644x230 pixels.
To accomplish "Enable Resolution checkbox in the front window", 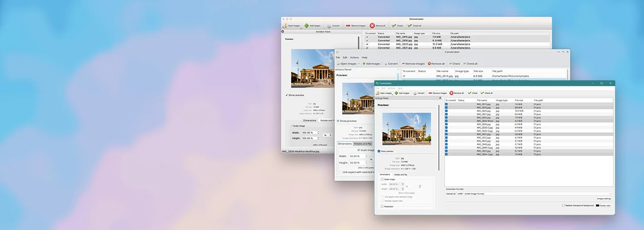I will [x=382, y=207].
